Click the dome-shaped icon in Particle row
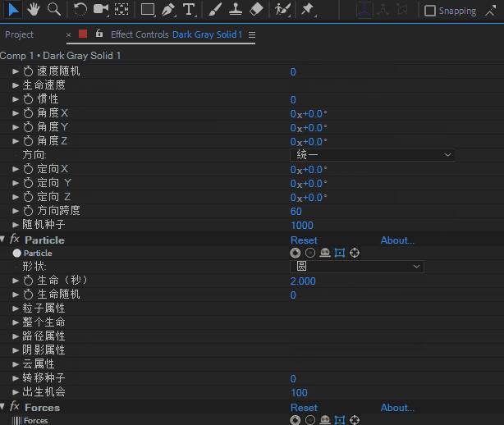Screen dimensions: 504x425 (325, 253)
